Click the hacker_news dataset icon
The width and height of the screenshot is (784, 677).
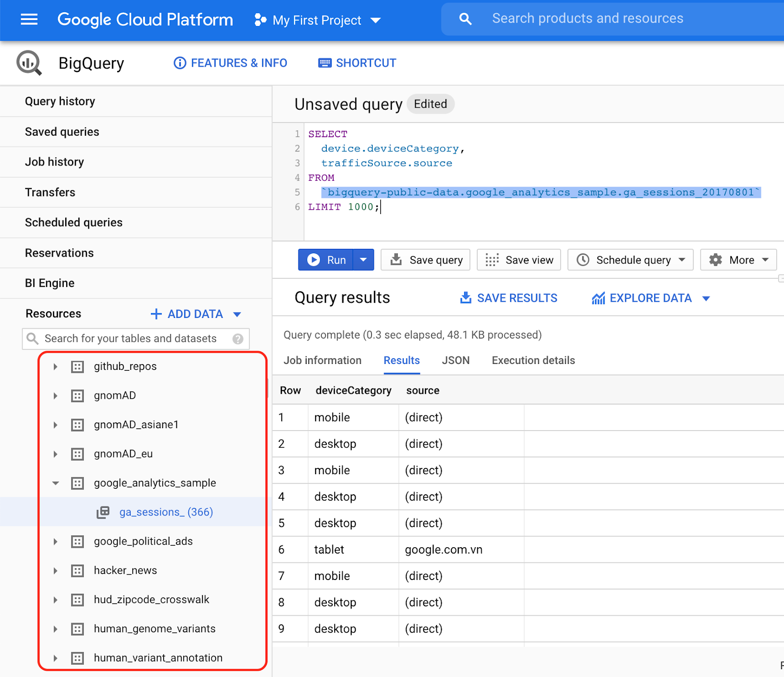(x=77, y=571)
